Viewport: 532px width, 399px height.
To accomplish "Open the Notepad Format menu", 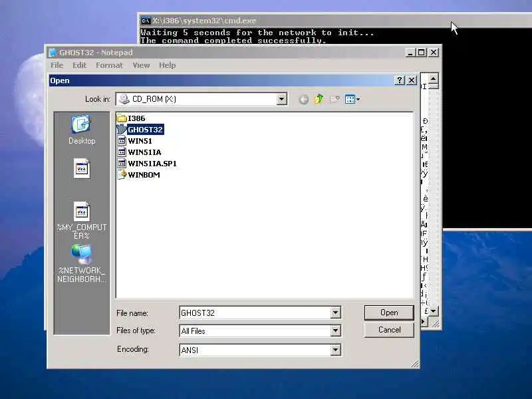I will coord(109,65).
